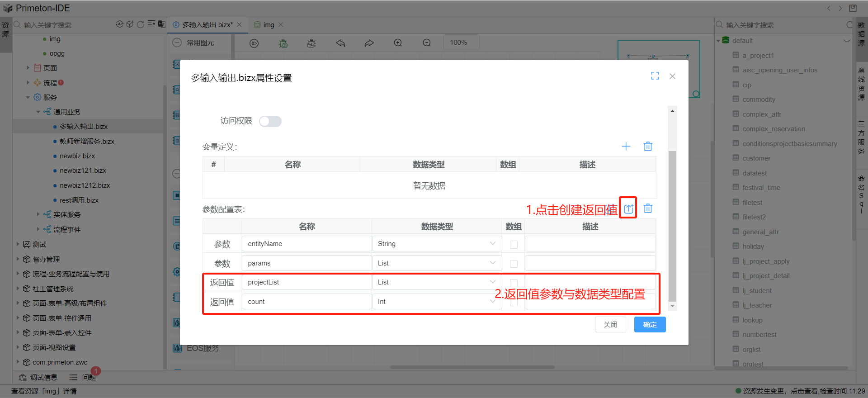Viewport: 868px width, 398px height.
Task: Click the trash icon in parameter config table
Action: (x=648, y=208)
